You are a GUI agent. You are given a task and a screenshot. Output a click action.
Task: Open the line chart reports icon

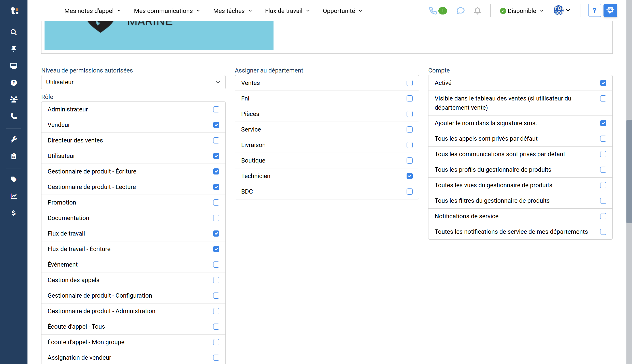pyautogui.click(x=14, y=196)
